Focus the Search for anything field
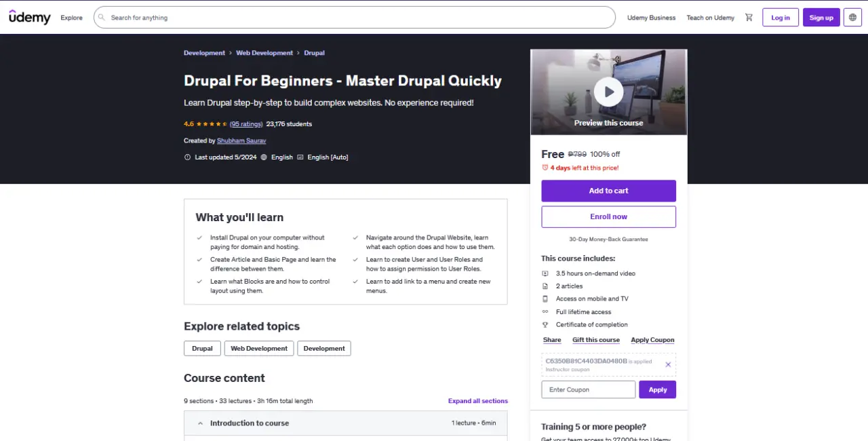Viewport: 868px width, 441px height. click(x=354, y=18)
